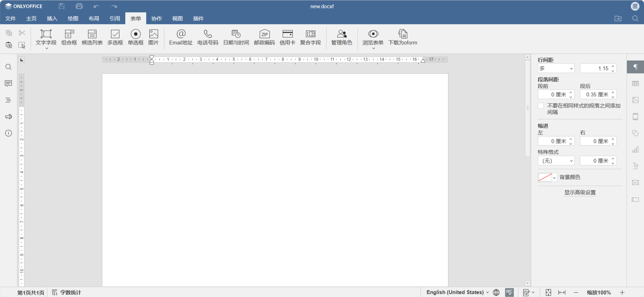
Task: Expand the 背景颜色 color dropdown arrow
Action: 554,177
